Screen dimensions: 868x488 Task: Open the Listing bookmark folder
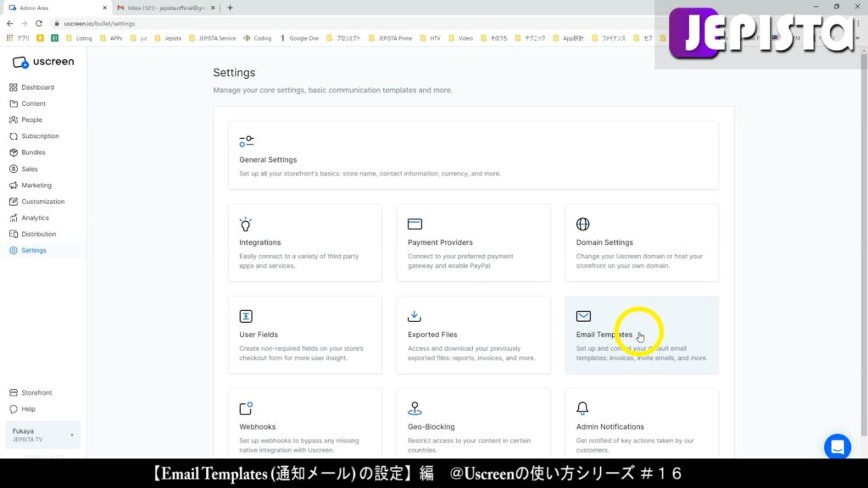tap(79, 38)
